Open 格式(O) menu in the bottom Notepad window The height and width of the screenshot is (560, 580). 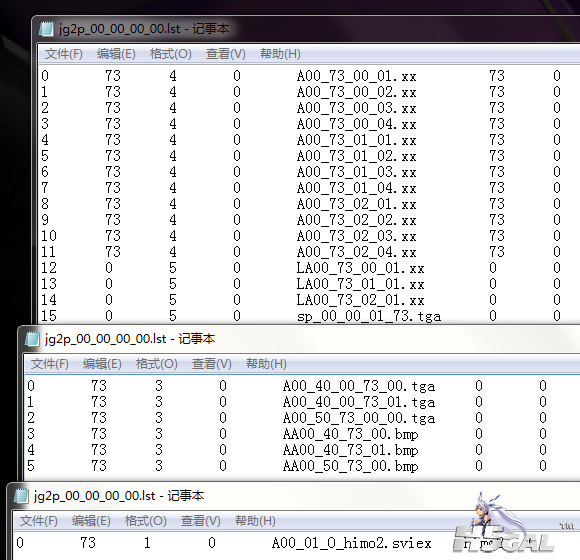[x=145, y=521]
